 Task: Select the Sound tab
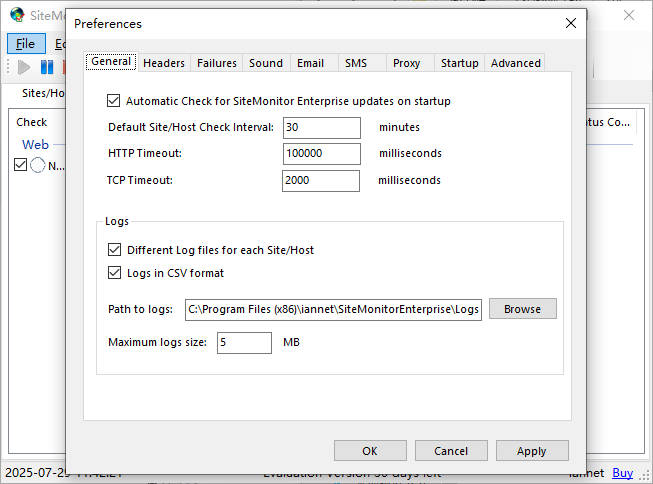[266, 63]
